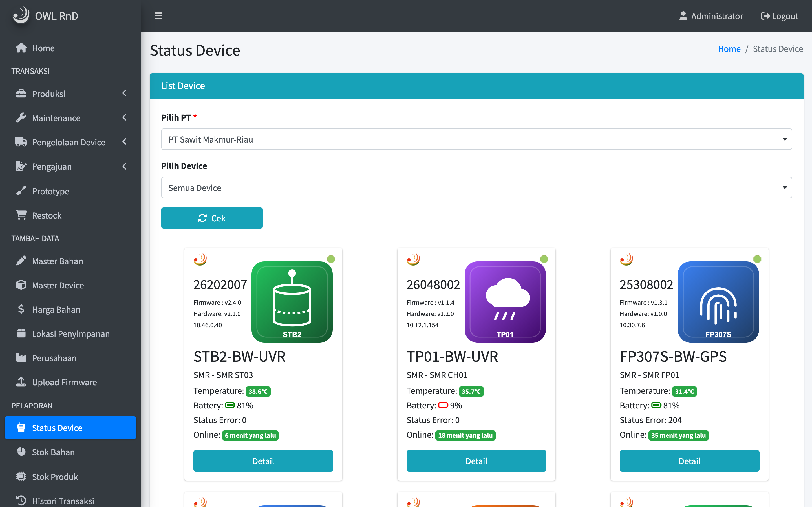Screen dimensions: 812x507
Task: Open Restock via the cart icon
Action: tap(21, 215)
